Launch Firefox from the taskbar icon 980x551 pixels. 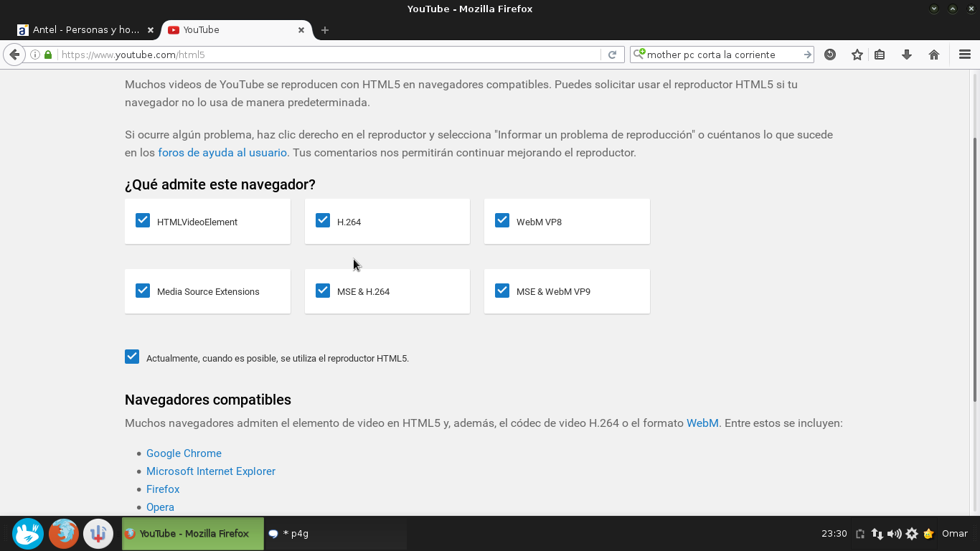click(x=64, y=534)
